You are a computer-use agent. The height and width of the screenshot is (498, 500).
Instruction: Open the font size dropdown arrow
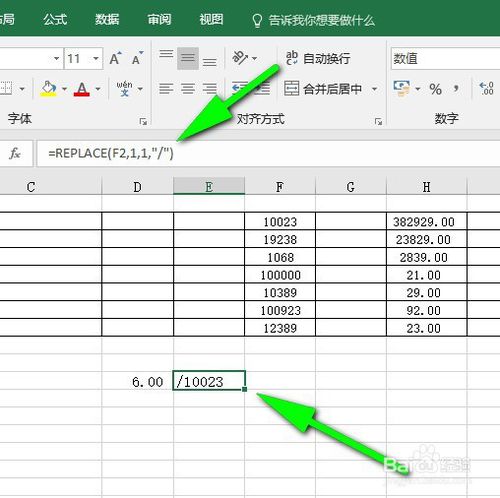tap(96, 59)
